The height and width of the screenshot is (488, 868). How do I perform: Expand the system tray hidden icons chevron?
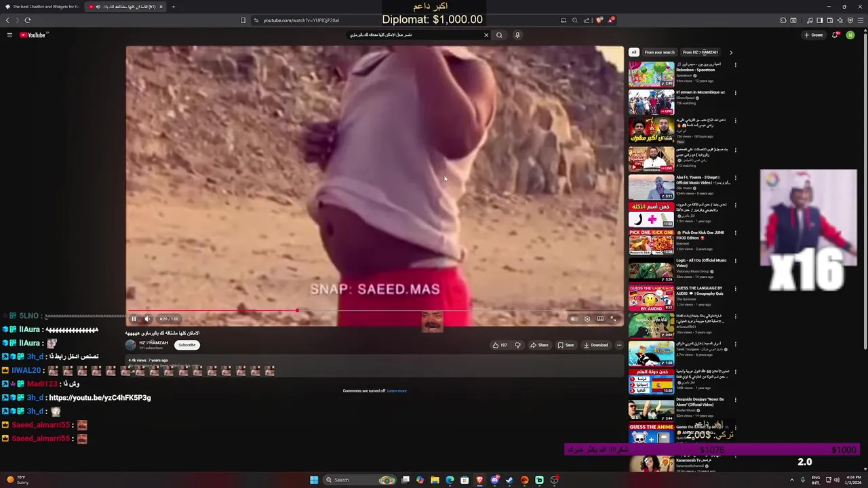click(x=792, y=480)
